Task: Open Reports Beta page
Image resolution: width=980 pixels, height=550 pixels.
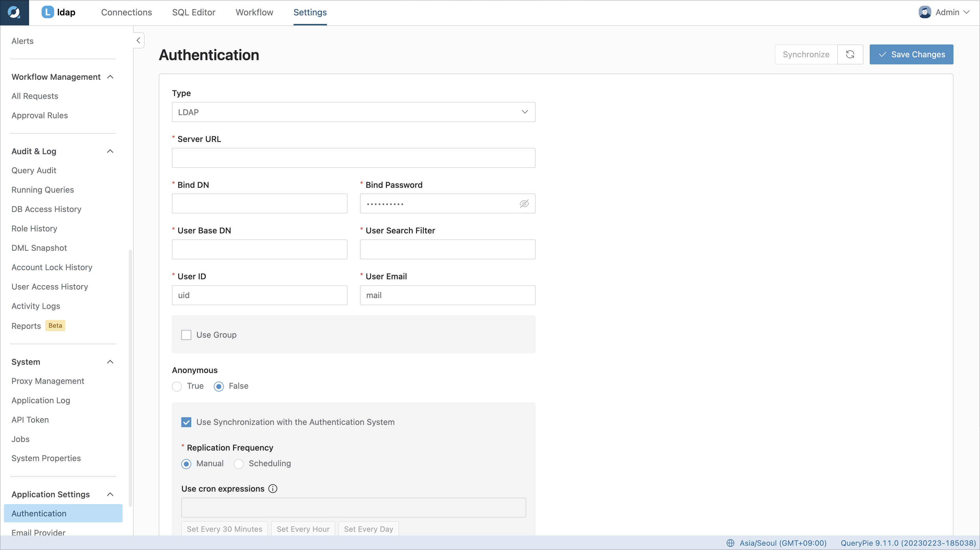Action: pos(38,326)
